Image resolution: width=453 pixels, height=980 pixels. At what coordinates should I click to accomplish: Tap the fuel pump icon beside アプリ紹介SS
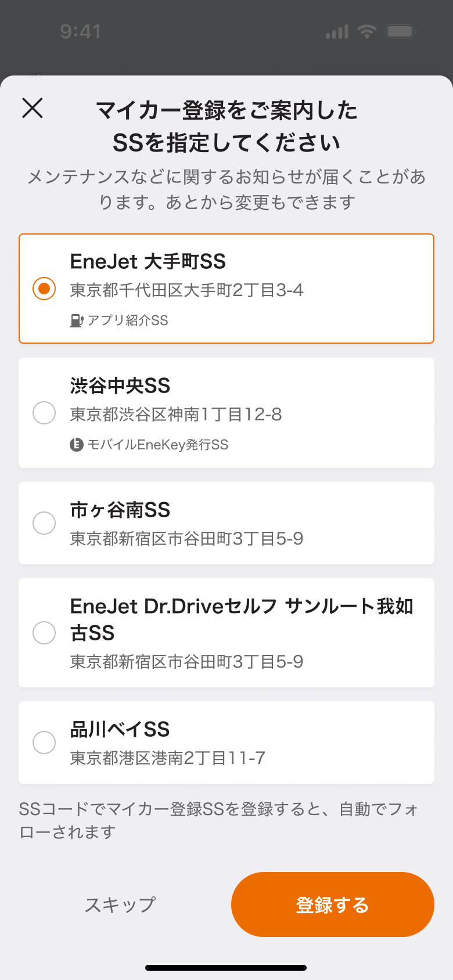pyautogui.click(x=77, y=320)
